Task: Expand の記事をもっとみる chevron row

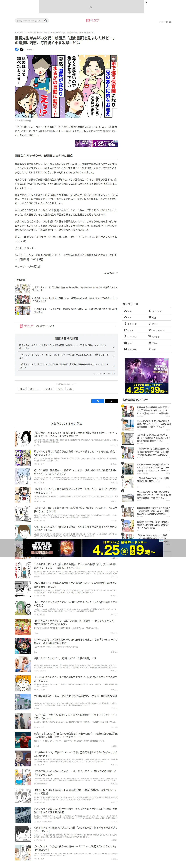Action: point(66,326)
